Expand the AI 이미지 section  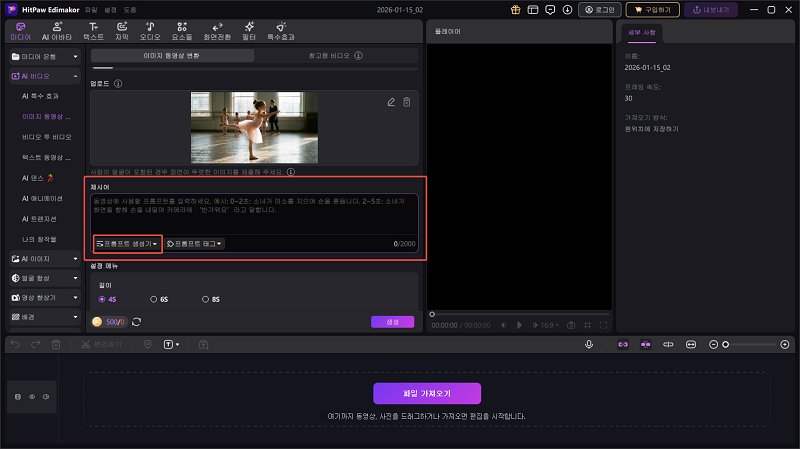(45, 259)
